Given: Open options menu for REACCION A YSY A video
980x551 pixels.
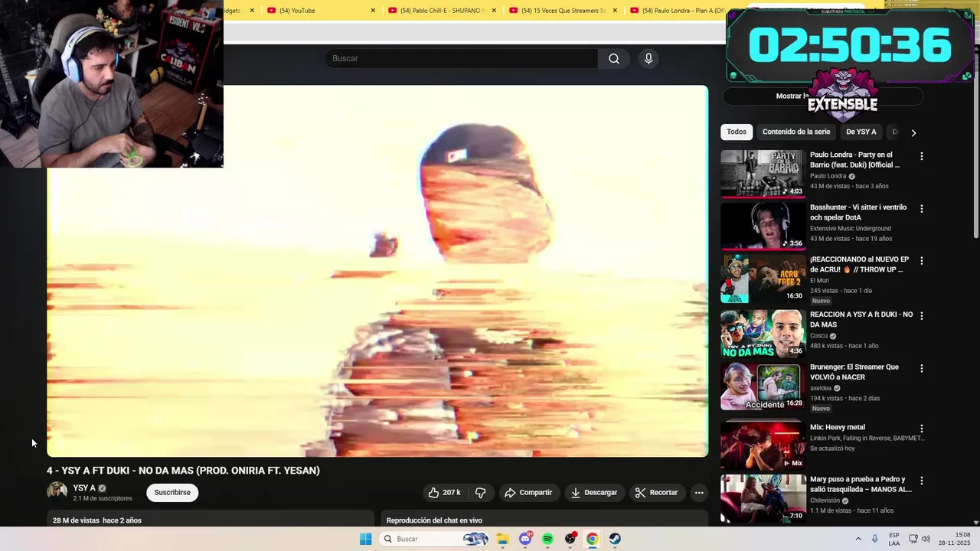Looking at the screenshot, I should pyautogui.click(x=922, y=315).
